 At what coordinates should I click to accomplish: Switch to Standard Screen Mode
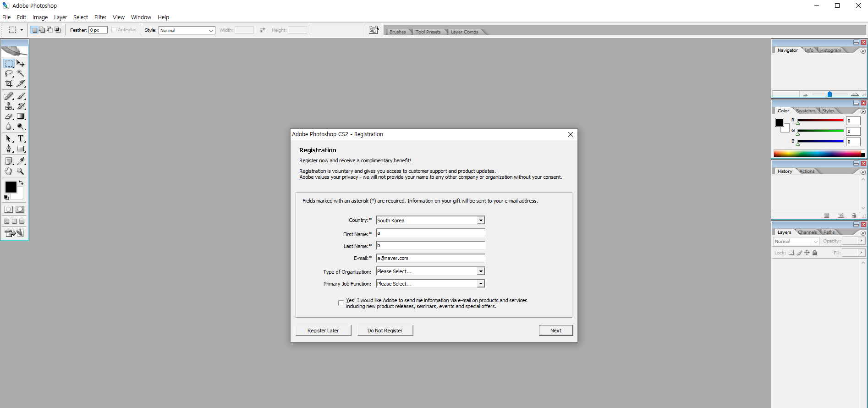[x=7, y=221]
